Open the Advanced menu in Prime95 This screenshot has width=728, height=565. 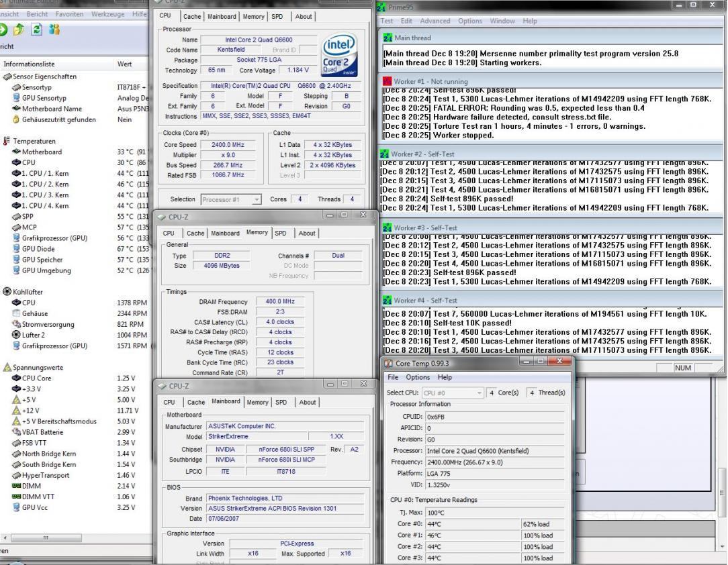coord(437,21)
